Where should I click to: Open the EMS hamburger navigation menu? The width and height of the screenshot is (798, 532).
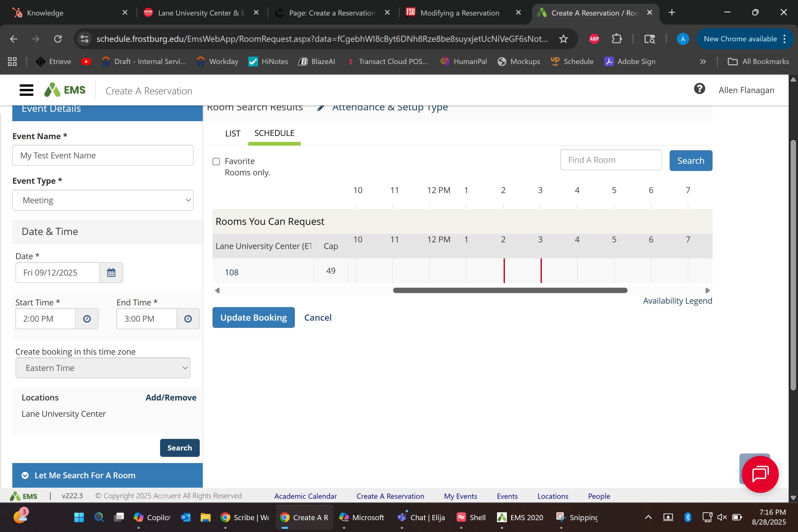[26, 90]
